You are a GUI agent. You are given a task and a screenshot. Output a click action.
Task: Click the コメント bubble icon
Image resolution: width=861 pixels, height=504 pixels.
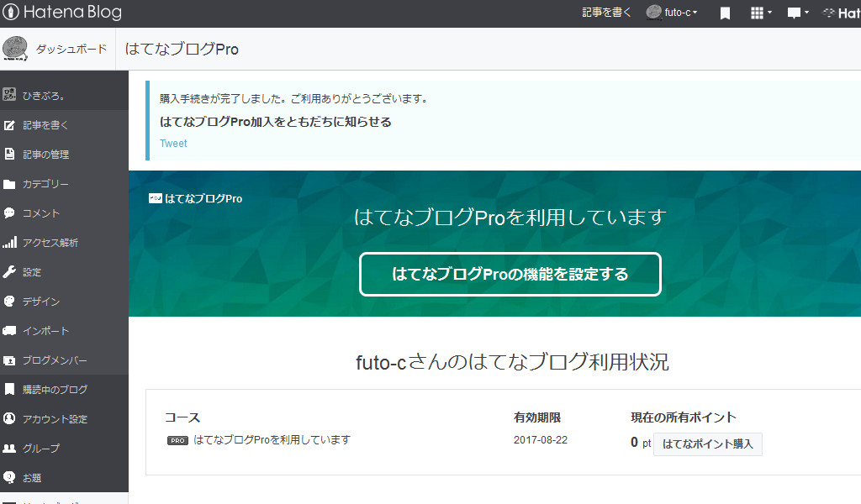click(9, 213)
